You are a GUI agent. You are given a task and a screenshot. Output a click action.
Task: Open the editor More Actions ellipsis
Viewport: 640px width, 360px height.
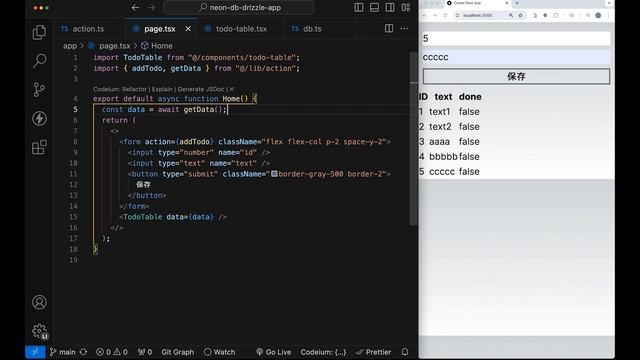point(404,29)
